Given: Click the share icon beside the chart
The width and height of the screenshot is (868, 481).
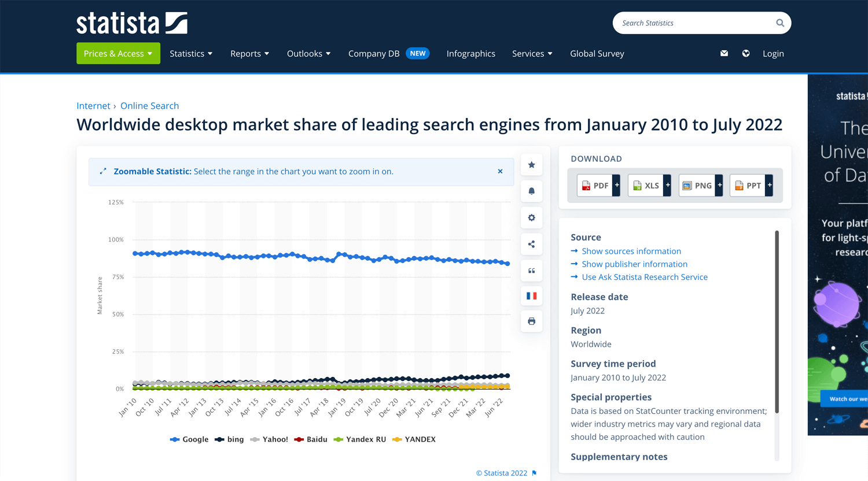Looking at the screenshot, I should click(x=531, y=244).
